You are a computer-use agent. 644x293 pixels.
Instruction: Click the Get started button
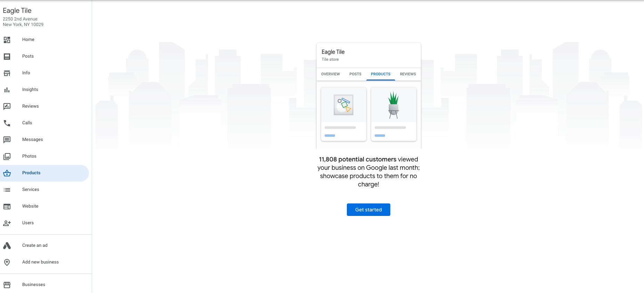tap(368, 210)
